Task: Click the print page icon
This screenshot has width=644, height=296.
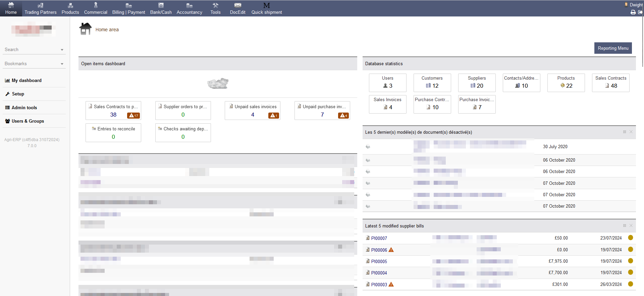Action: click(x=633, y=12)
